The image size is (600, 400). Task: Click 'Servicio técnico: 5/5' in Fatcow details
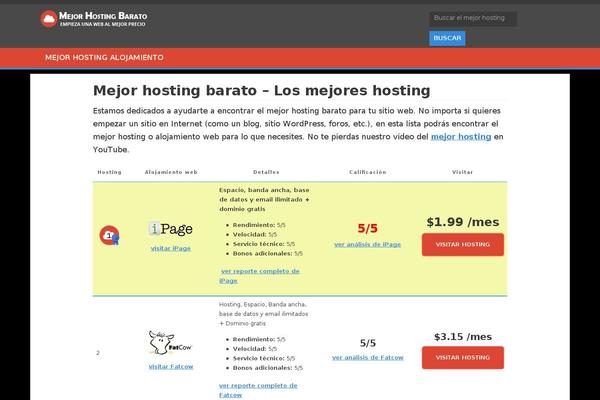tap(264, 358)
